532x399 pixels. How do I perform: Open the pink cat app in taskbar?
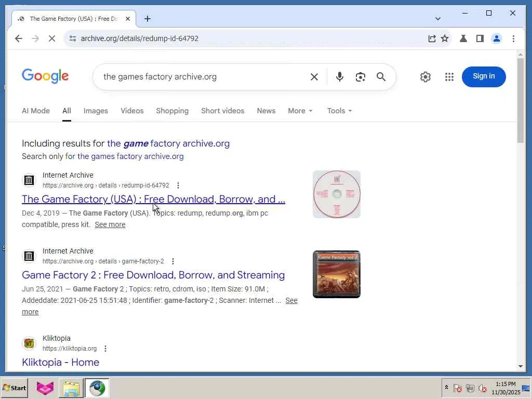(x=45, y=388)
